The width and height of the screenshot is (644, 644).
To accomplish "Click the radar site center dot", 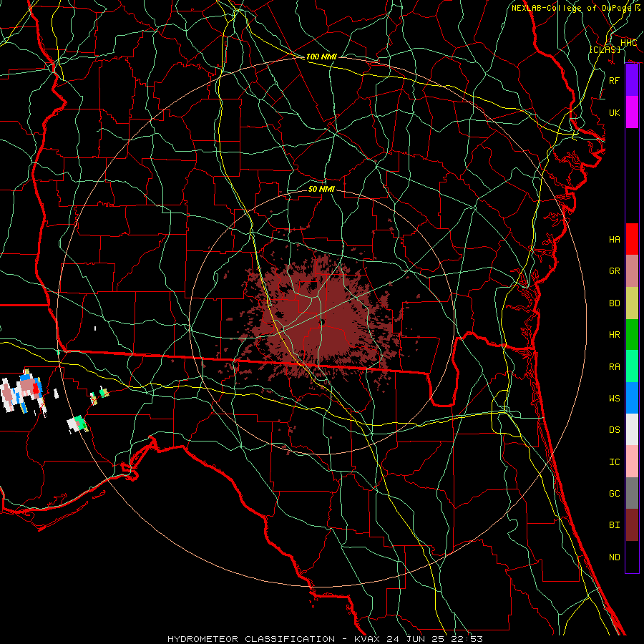I will click(323, 322).
